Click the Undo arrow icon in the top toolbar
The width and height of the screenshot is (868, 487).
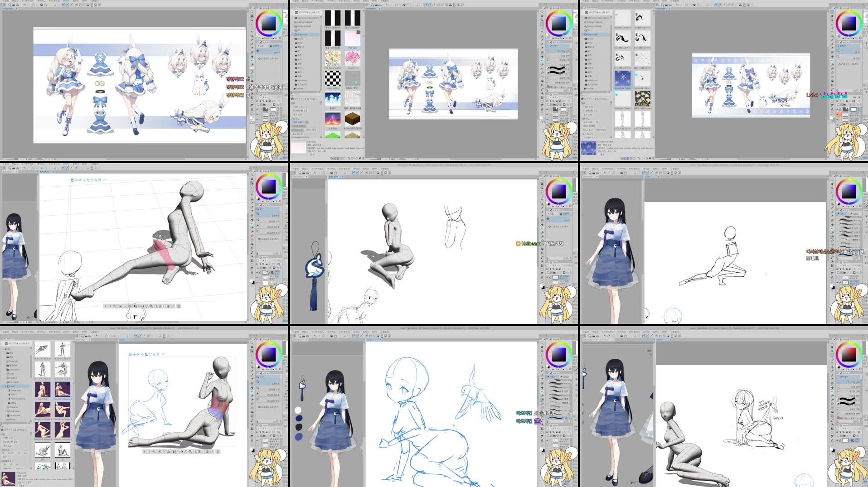pos(25,5)
